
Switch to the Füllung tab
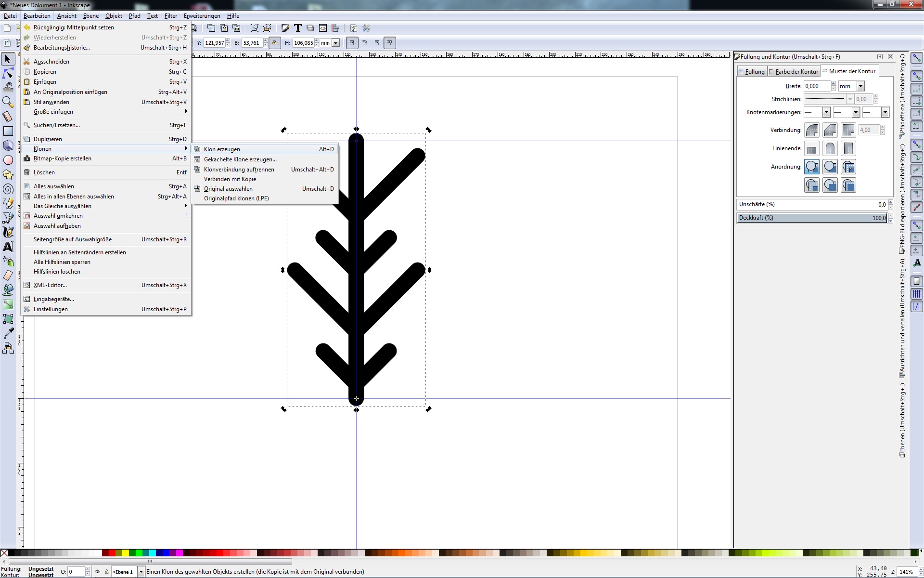754,72
